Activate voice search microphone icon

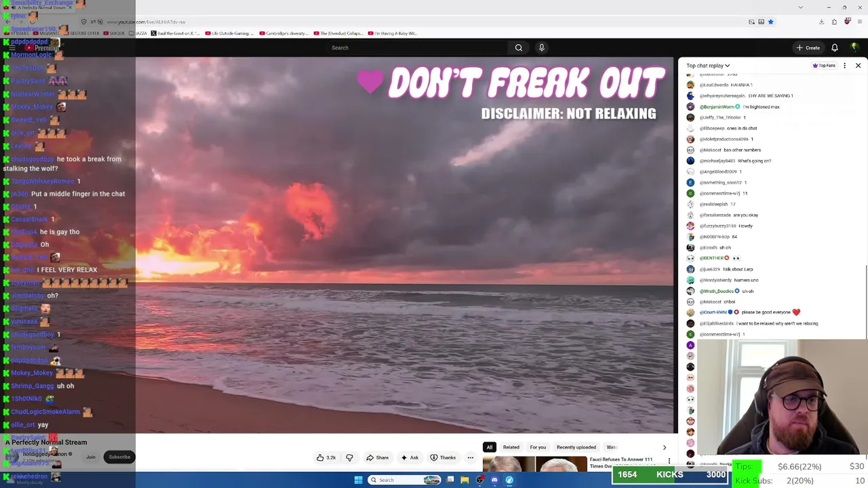pos(541,47)
